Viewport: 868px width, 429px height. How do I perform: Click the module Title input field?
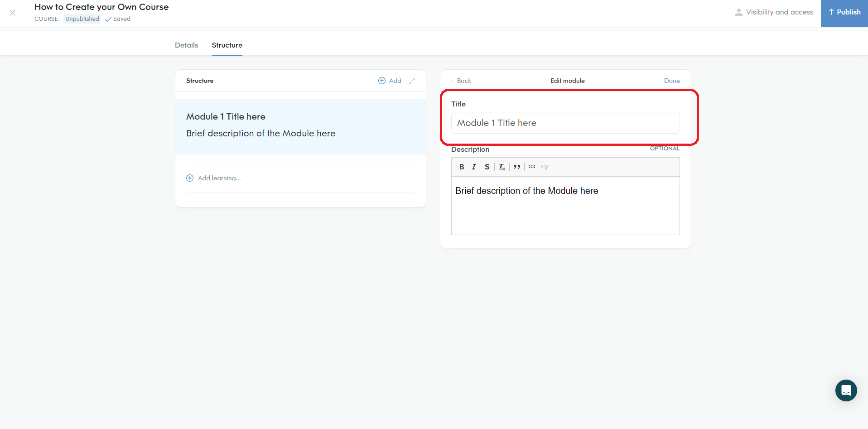click(x=565, y=123)
